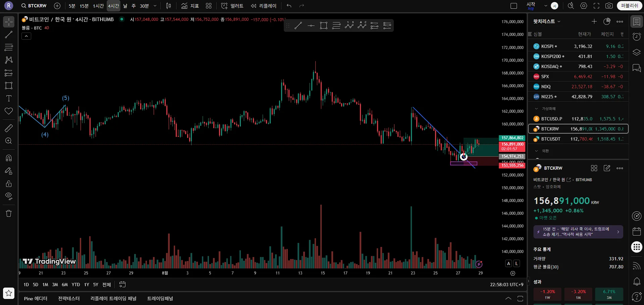Select the Text annotation tool
The image size is (644, 305).
(9, 98)
